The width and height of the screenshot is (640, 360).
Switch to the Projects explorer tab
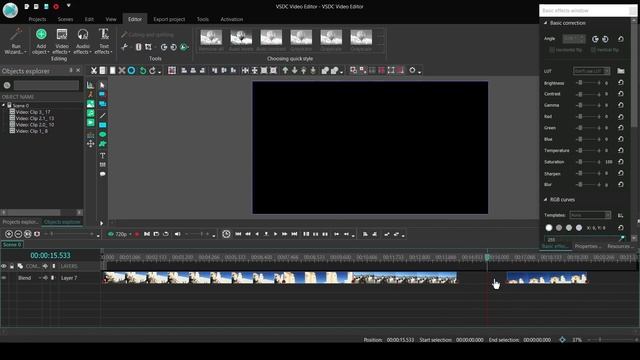[x=20, y=222]
